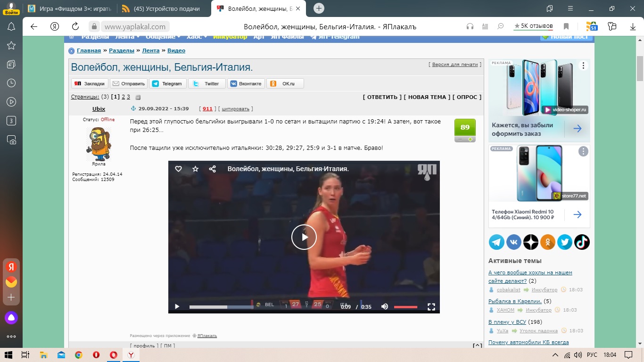Open Yandex home via the Я button

tap(55, 26)
